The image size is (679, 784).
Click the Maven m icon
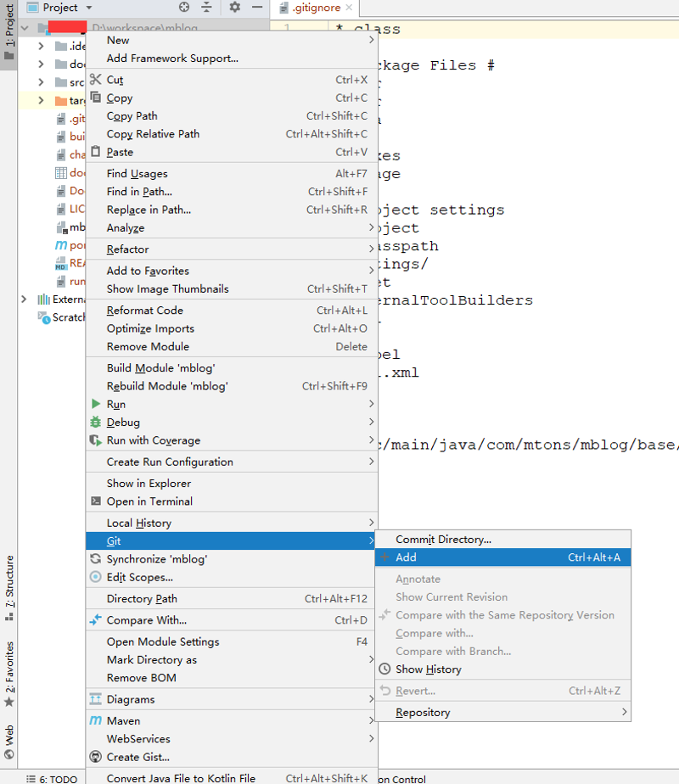[x=96, y=720]
